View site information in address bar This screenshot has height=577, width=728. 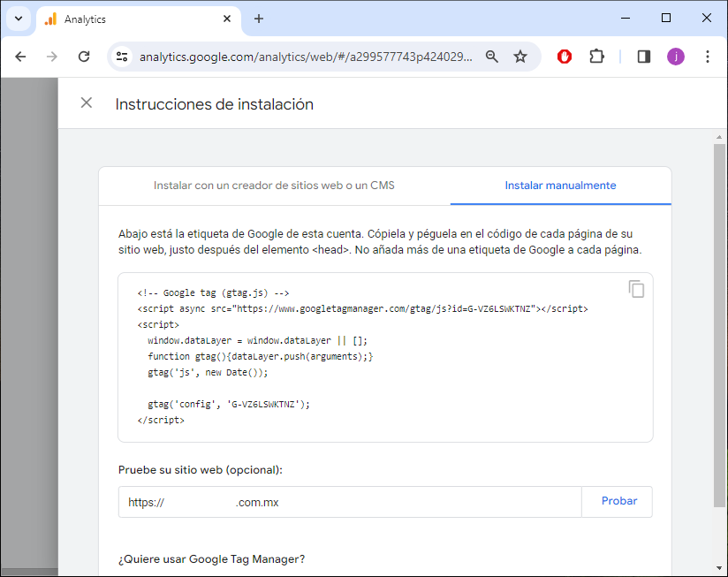pyautogui.click(x=123, y=57)
